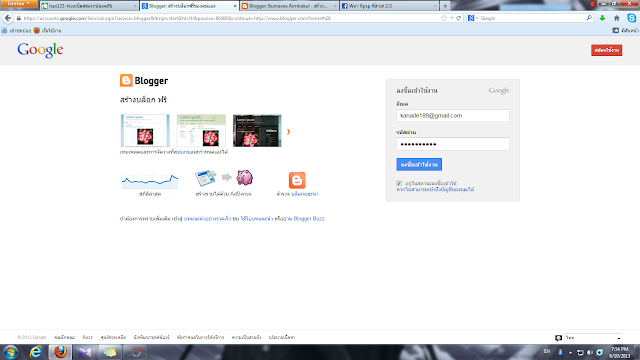Open the sticky notes taskbar icon
The height and width of the screenshot is (360, 640).
[x=110, y=352]
